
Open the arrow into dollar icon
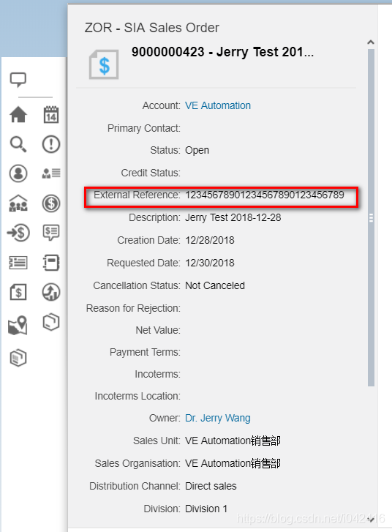(x=18, y=233)
